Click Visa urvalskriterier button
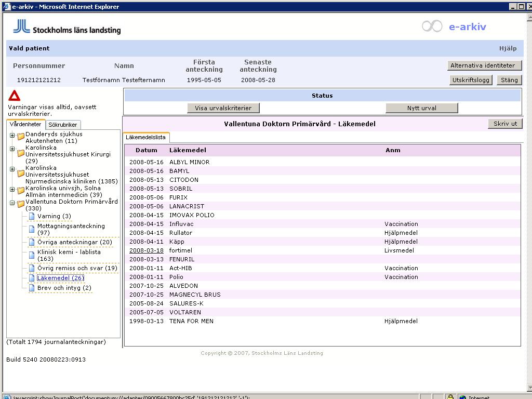This screenshot has width=532, height=399. click(x=223, y=108)
